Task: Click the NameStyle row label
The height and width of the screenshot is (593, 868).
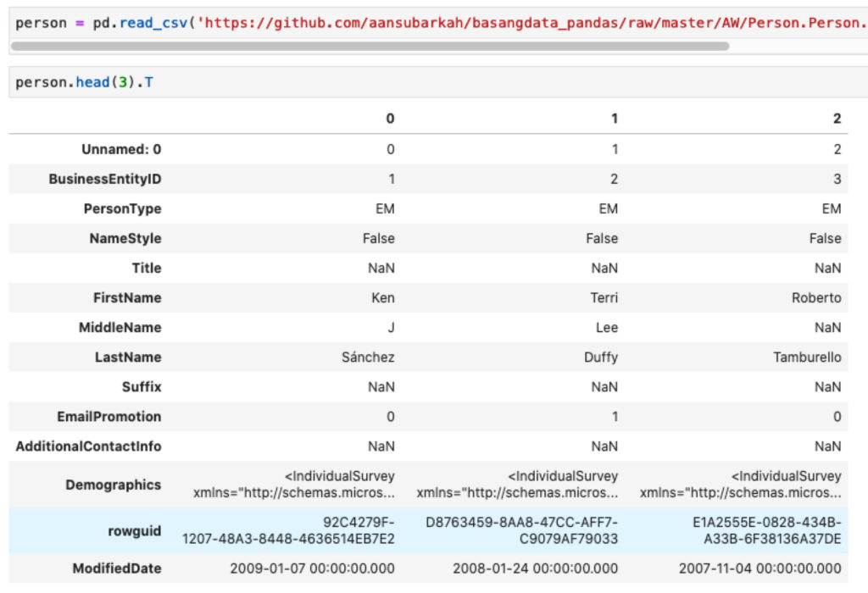Action: pos(125,238)
